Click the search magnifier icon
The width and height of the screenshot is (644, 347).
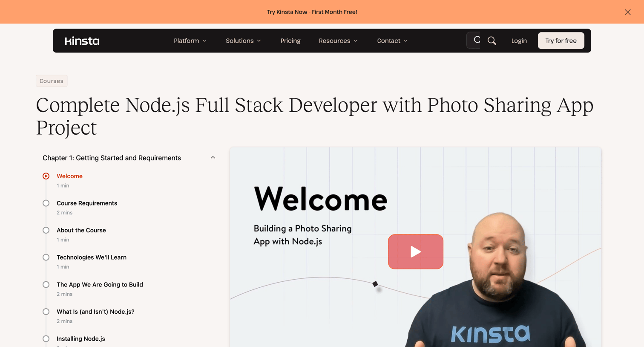(x=492, y=40)
